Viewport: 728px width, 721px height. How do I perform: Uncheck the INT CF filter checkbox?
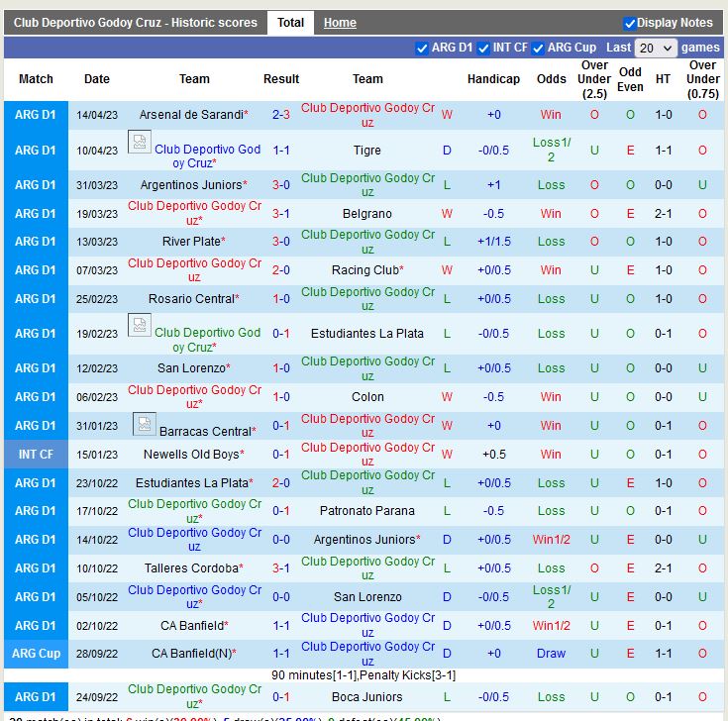pos(483,48)
